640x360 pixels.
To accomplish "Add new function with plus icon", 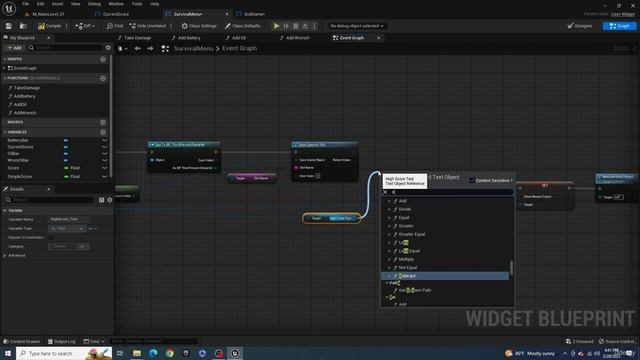I will coord(103,78).
